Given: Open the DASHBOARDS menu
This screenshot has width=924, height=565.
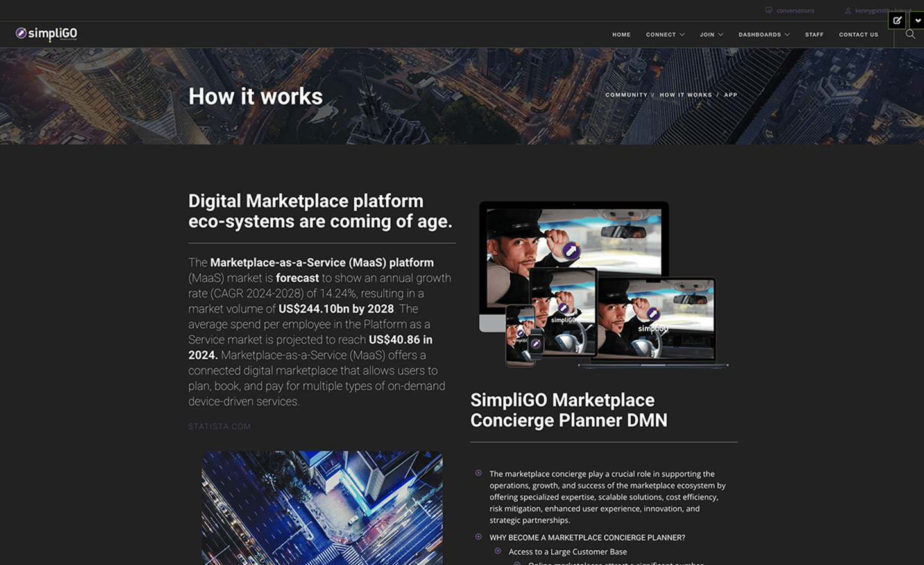Looking at the screenshot, I should (x=759, y=35).
